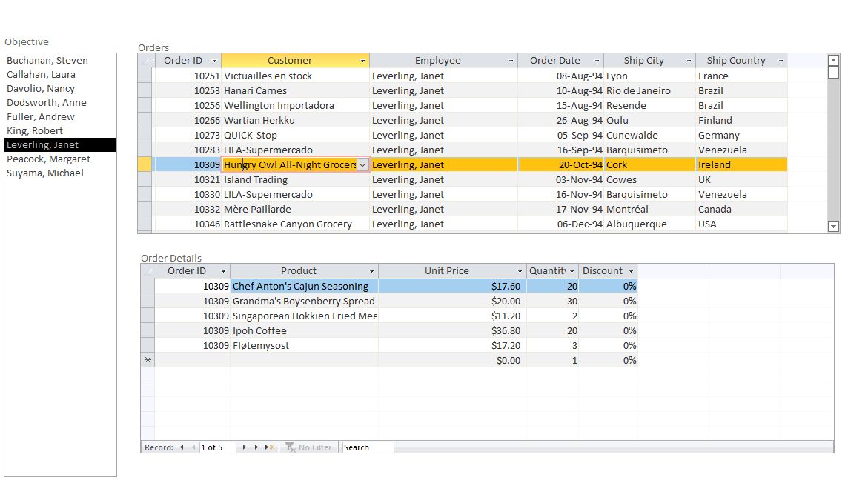This screenshot has width=868, height=486.
Task: Jump to last record in Order Details
Action: [x=257, y=447]
